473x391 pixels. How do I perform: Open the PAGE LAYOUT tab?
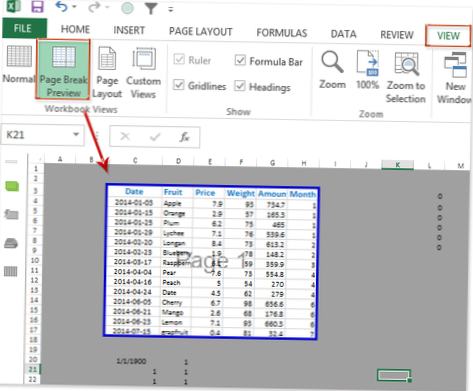pos(201,32)
